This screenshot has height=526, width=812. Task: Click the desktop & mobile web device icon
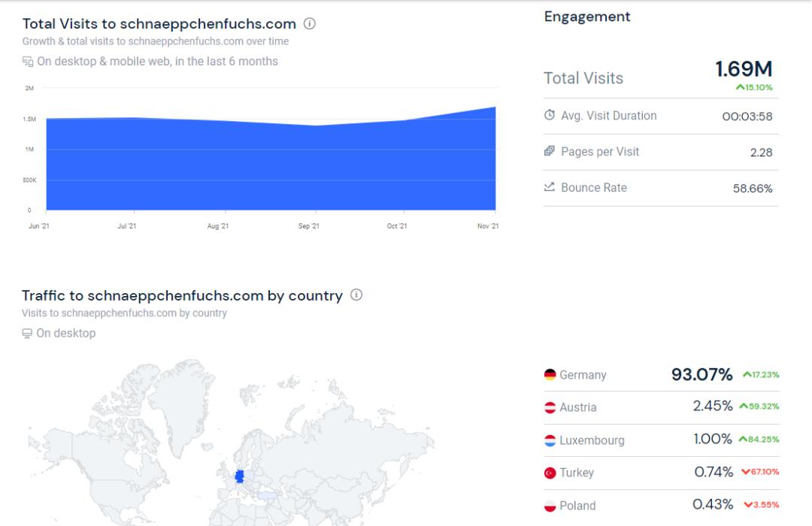[x=28, y=62]
